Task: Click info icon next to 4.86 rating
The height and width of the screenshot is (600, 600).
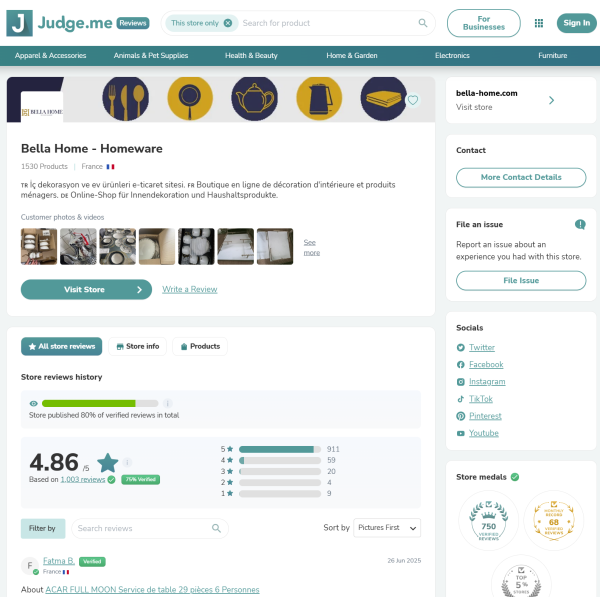Action: [x=127, y=462]
